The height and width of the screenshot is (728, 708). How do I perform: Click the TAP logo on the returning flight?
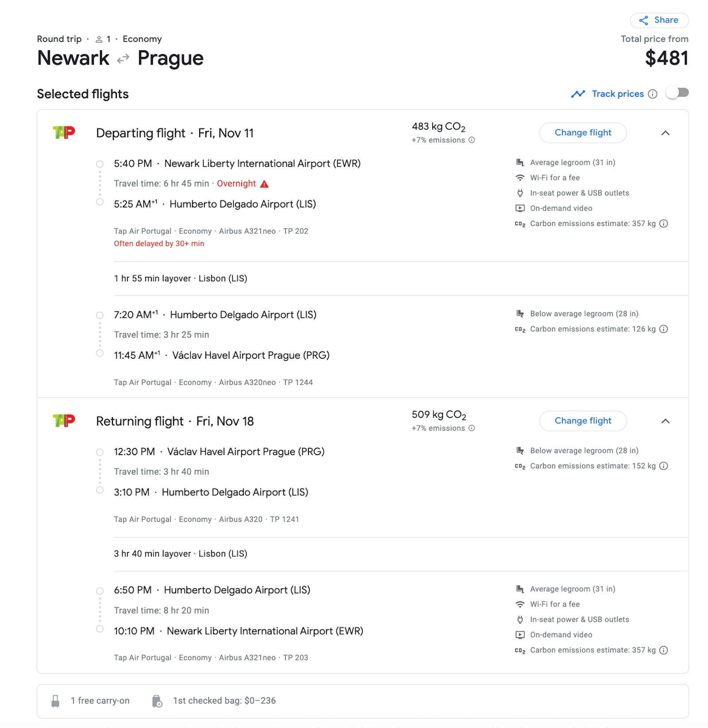click(x=64, y=421)
